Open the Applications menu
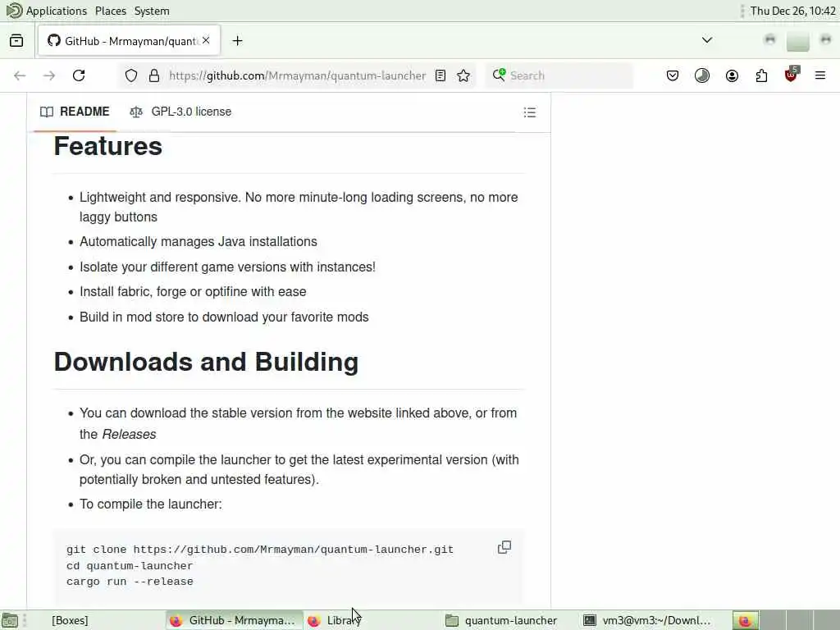This screenshot has height=630, width=840. point(47,11)
